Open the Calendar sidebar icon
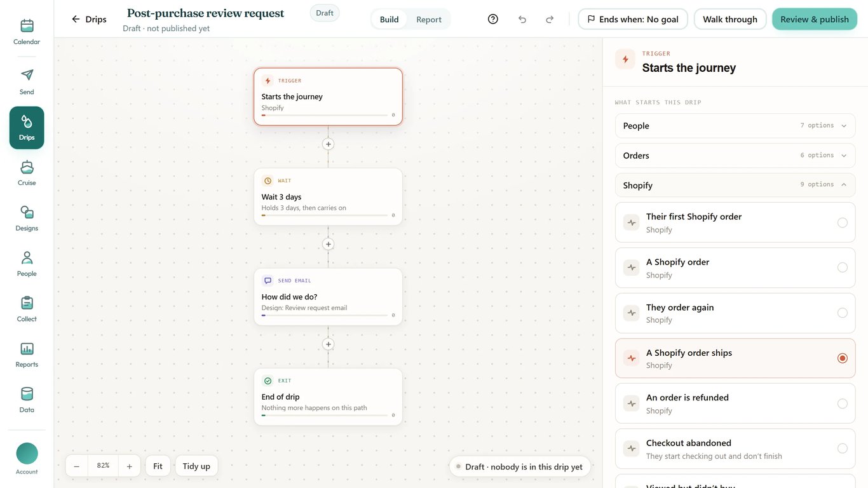 click(x=27, y=32)
